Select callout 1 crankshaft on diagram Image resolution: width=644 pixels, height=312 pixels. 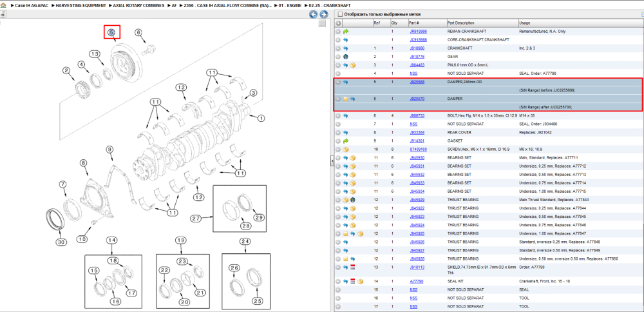[x=261, y=118]
